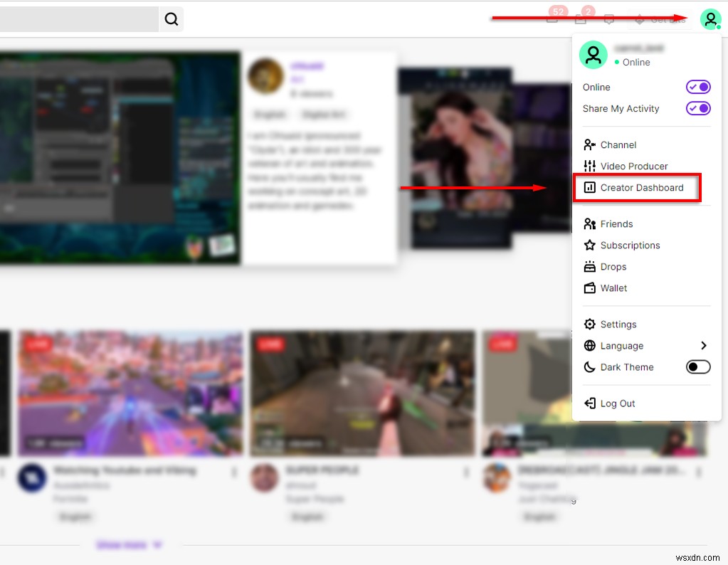Toggle the Online status switch

[698, 87]
